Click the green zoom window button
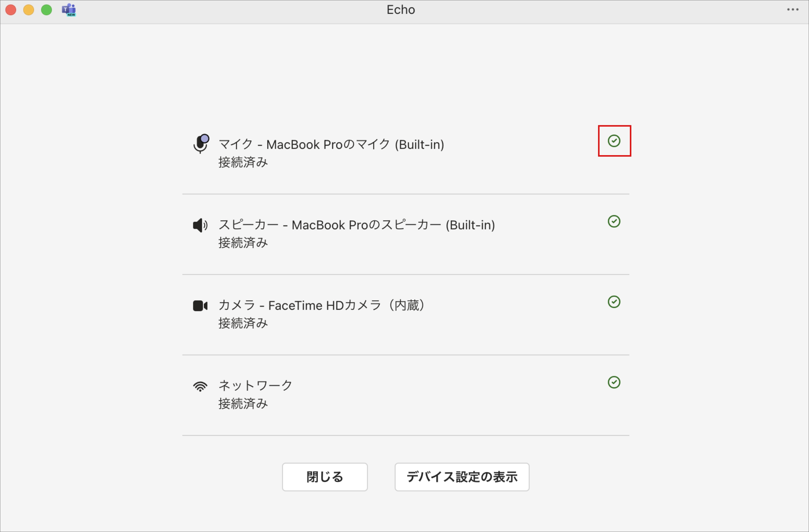 point(47,10)
